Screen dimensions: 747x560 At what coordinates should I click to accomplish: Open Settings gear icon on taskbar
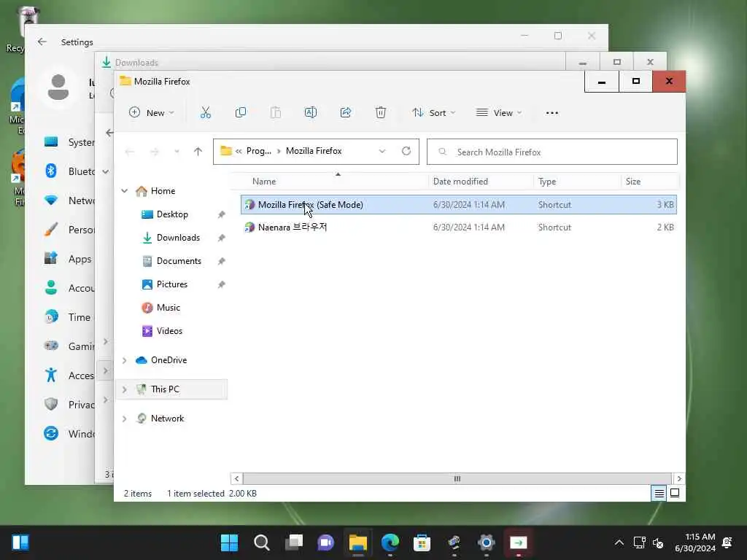(486, 542)
